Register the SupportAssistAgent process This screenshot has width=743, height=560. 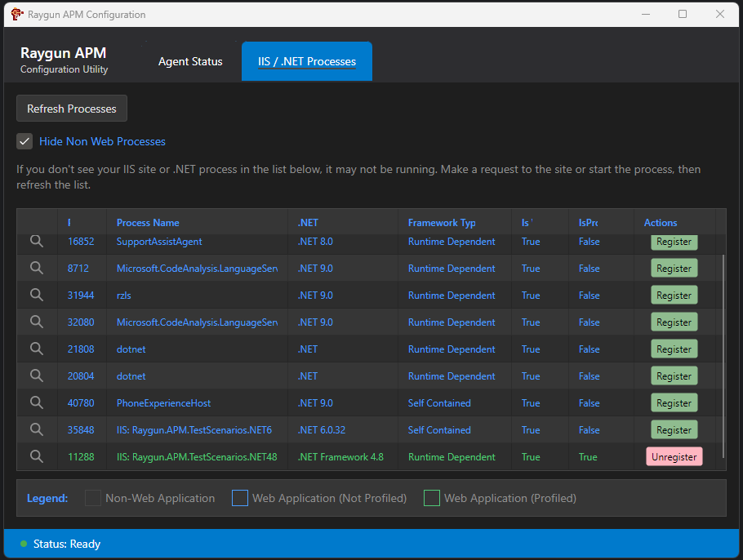tap(674, 242)
